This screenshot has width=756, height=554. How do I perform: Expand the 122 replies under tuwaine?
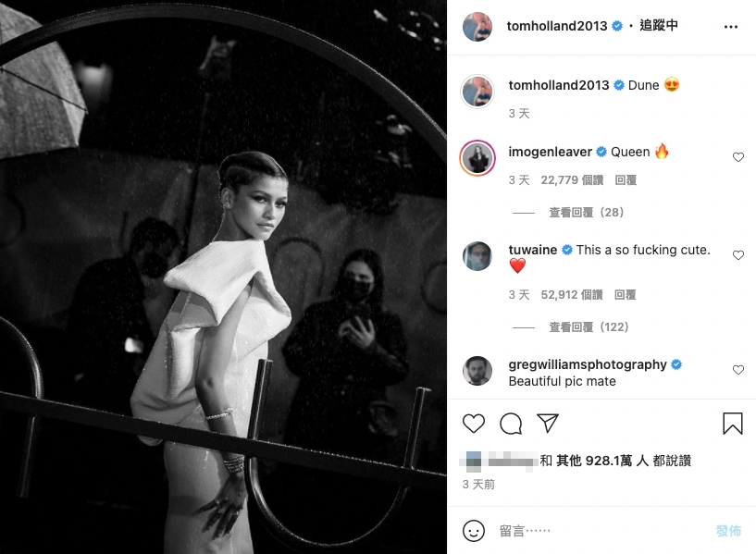[589, 327]
